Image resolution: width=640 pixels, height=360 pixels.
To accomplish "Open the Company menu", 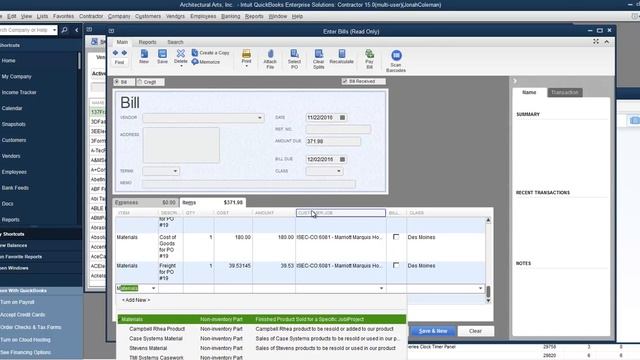I will point(119,16).
